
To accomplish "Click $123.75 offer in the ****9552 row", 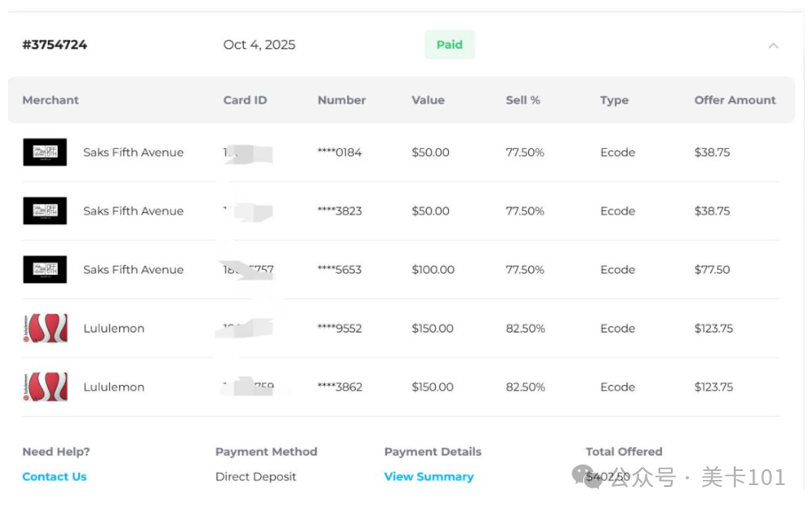I will [713, 328].
